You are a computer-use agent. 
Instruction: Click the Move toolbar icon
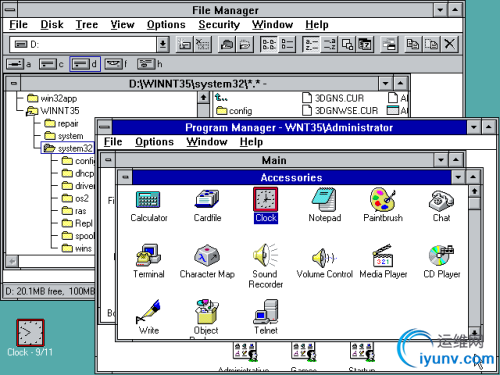[x=431, y=44]
